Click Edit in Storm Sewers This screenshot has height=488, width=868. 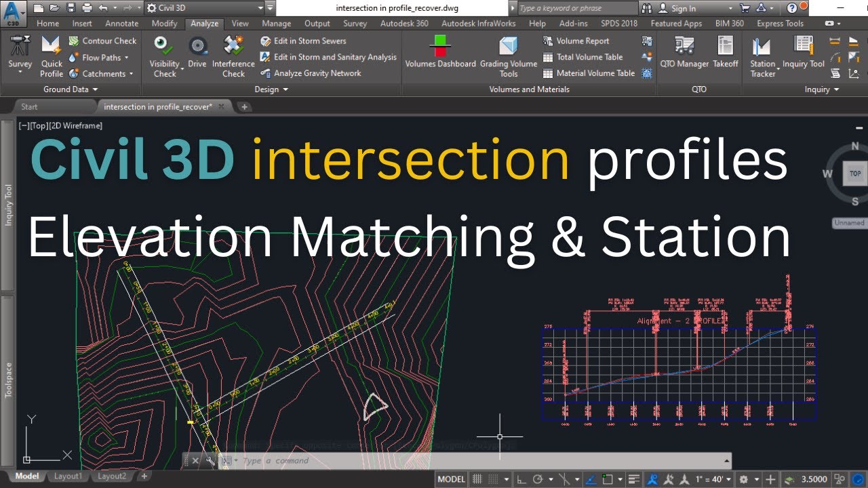pyautogui.click(x=303, y=41)
